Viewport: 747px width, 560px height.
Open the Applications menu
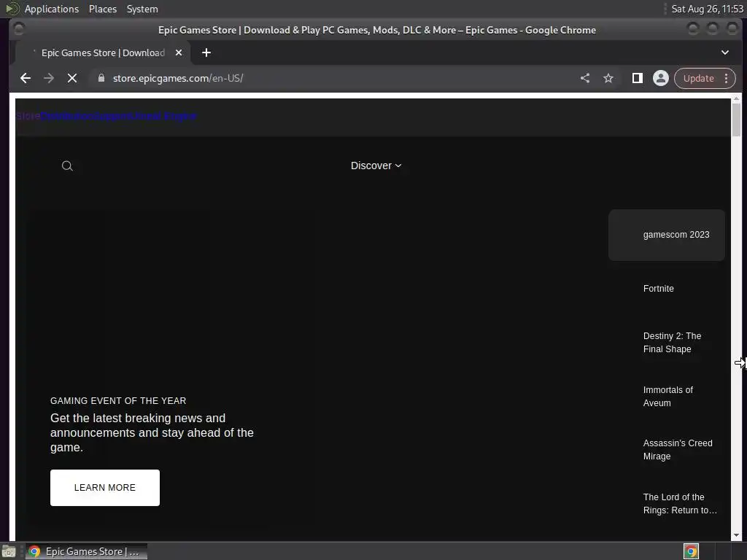[x=52, y=9]
